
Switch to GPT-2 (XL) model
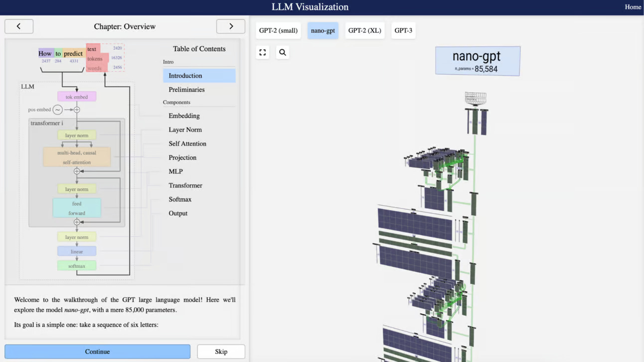[x=365, y=30]
